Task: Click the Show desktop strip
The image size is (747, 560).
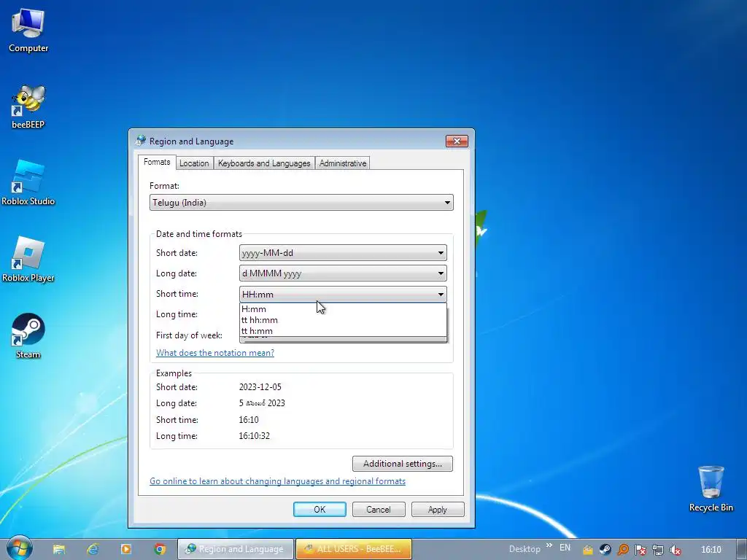Action: [743, 549]
